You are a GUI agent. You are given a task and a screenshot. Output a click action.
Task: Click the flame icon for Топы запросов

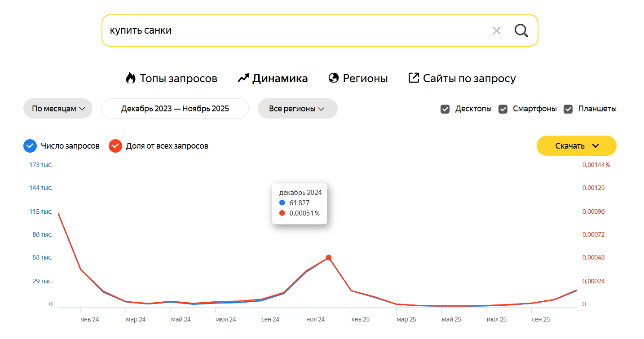[130, 78]
